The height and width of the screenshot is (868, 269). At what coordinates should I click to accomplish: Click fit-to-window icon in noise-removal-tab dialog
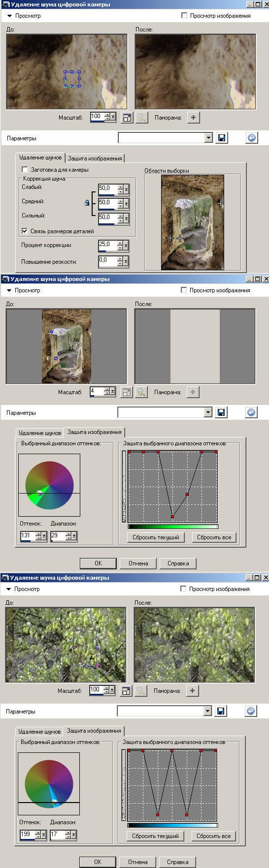[127, 118]
